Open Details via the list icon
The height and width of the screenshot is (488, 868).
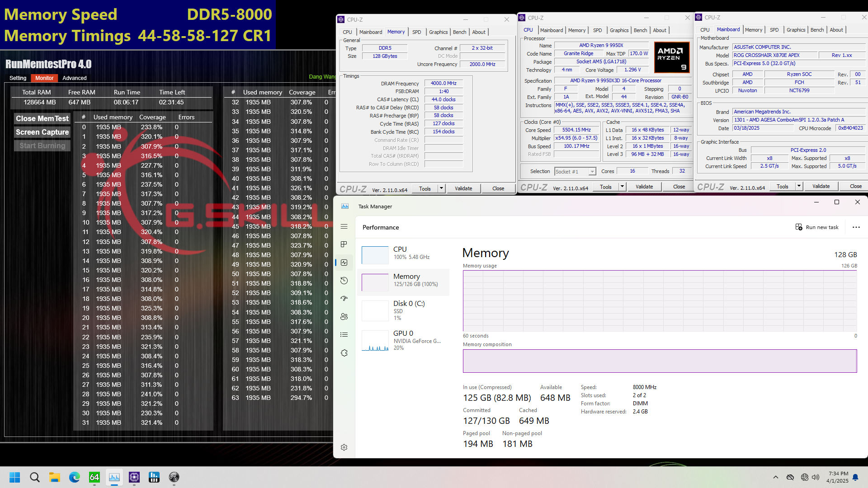[344, 334]
